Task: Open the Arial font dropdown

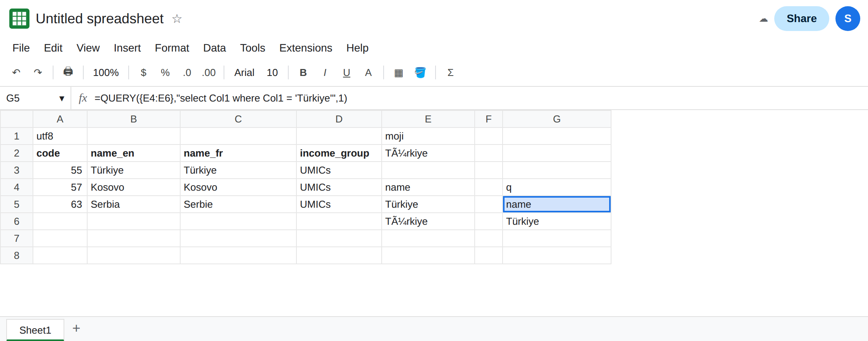Action: click(x=244, y=72)
